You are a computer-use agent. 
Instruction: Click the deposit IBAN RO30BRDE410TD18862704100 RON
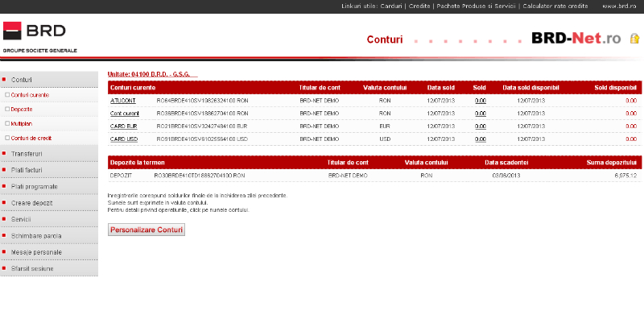click(199, 176)
